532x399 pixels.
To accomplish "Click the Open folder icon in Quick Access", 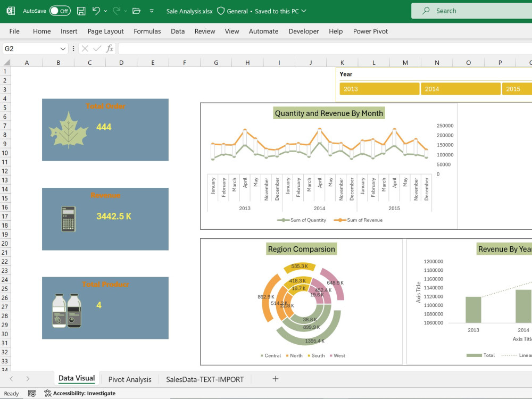I will tap(136, 11).
